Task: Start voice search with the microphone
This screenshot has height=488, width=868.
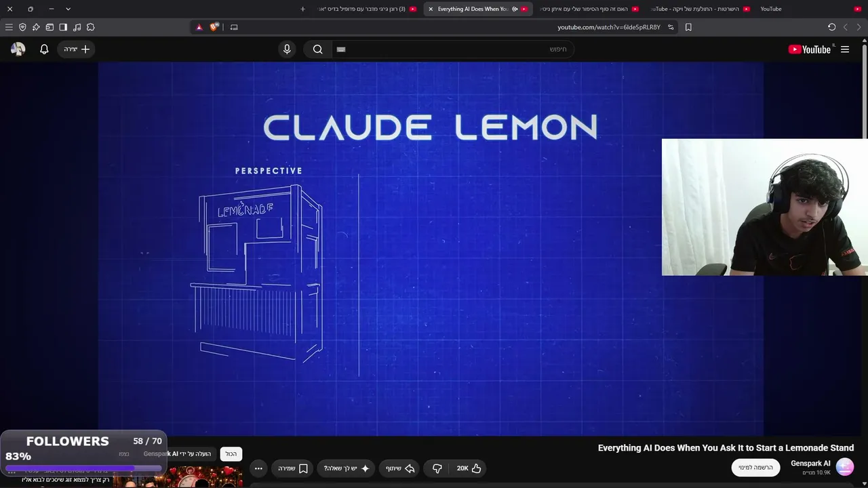Action: pyautogui.click(x=287, y=49)
